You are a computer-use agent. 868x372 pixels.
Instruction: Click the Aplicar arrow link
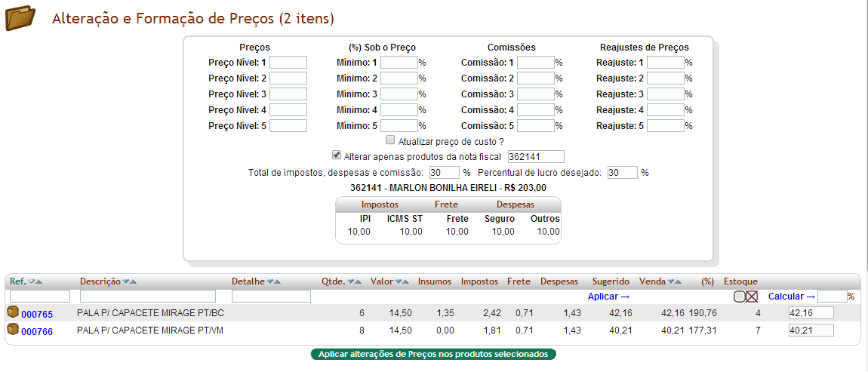(x=608, y=297)
